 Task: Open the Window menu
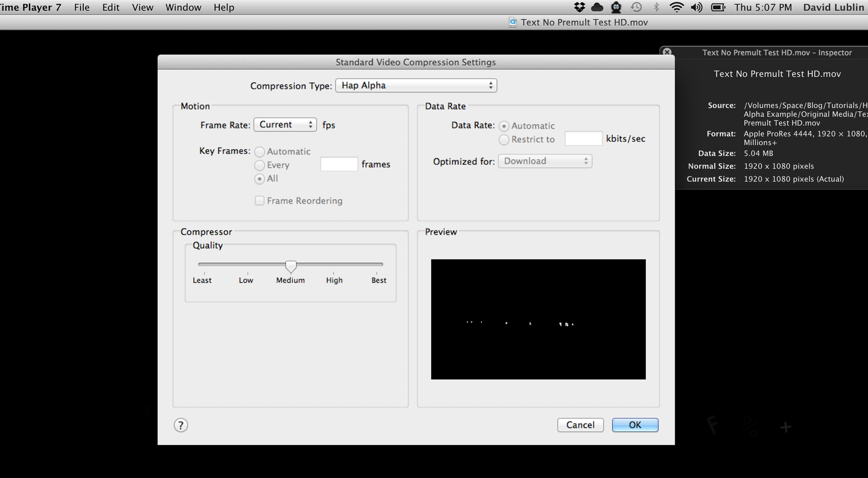coord(183,8)
